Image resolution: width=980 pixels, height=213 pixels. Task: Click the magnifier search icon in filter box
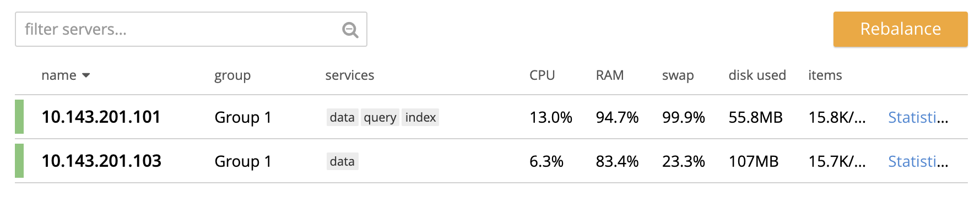(350, 30)
